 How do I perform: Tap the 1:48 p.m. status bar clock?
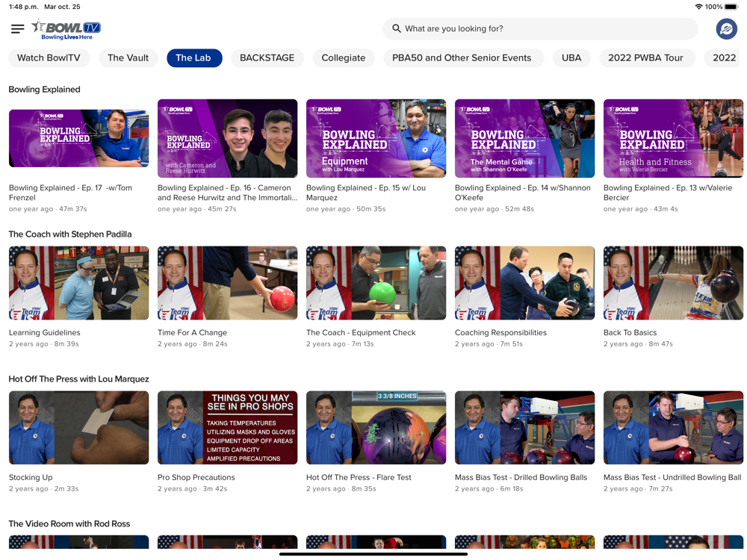[23, 7]
